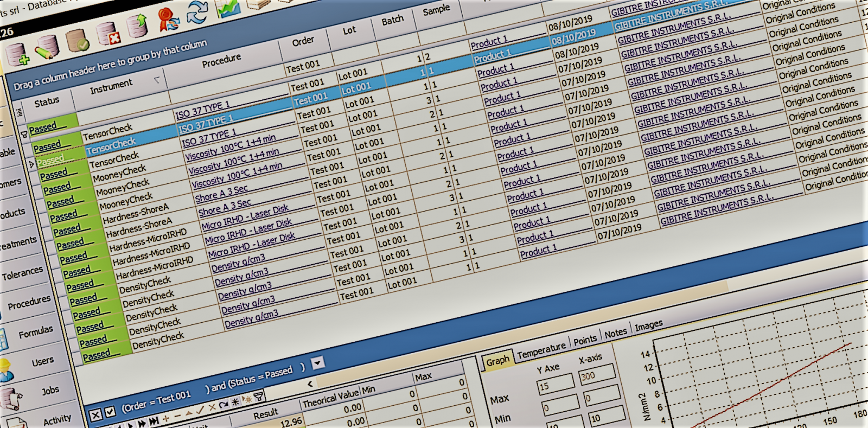The image size is (868, 428).
Task: Sort by the Procedure column header
Action: point(221,60)
